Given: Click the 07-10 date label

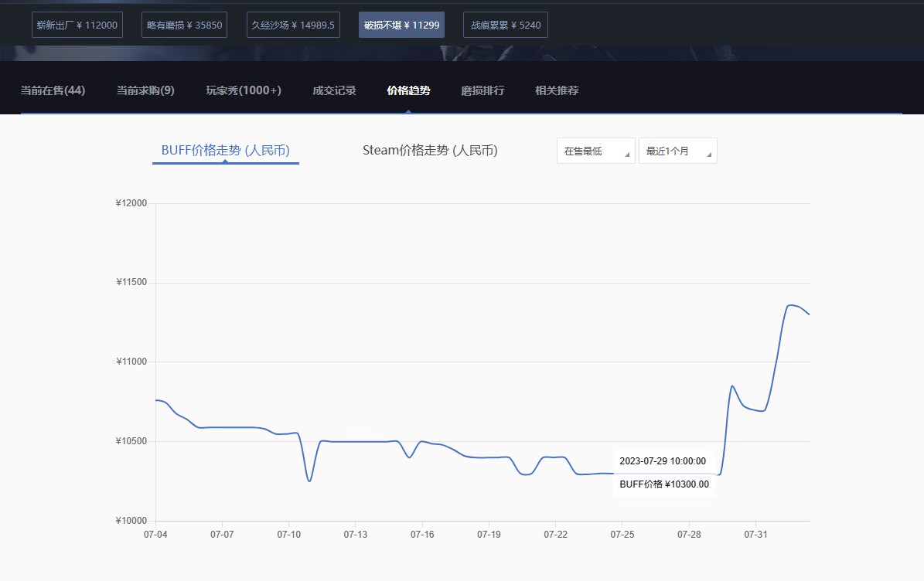Looking at the screenshot, I should coord(288,535).
